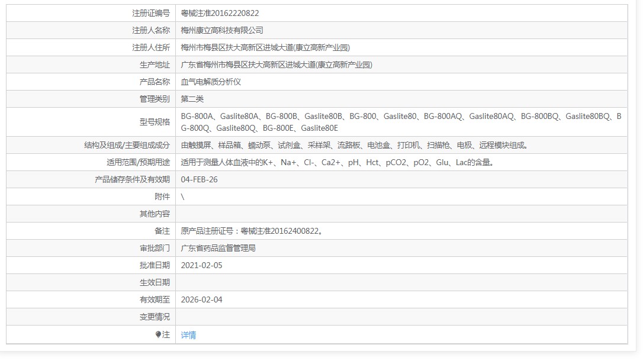The width and height of the screenshot is (643, 364).
Task: Select the 管理类别 label
Action: coord(155,99)
